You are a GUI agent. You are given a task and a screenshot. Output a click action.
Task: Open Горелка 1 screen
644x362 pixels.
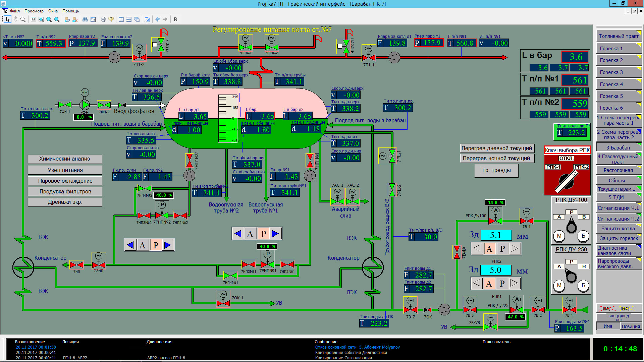click(619, 49)
